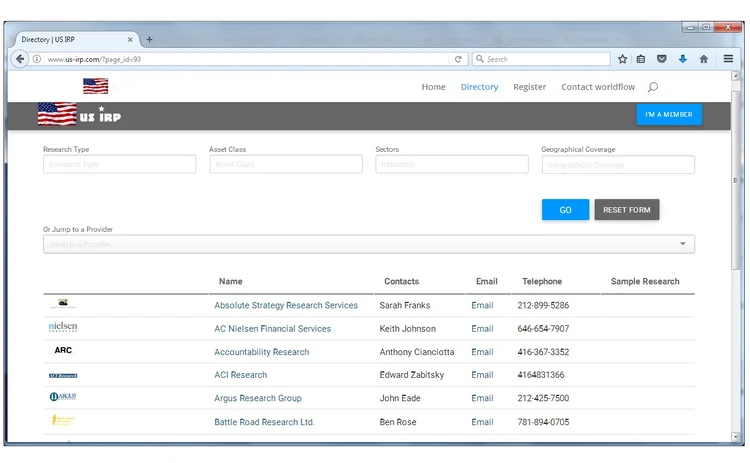Click Email link for Sarah Franks
Screen dimensions: 750x463
click(x=482, y=305)
